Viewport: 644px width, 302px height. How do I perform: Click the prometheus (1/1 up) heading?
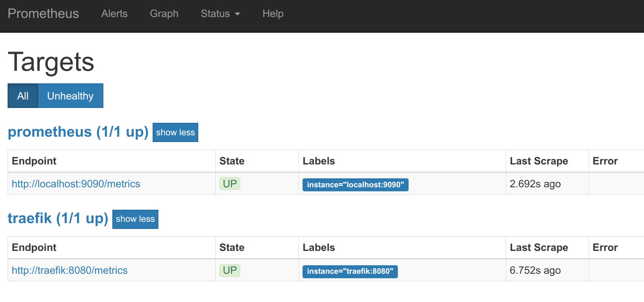(x=77, y=131)
